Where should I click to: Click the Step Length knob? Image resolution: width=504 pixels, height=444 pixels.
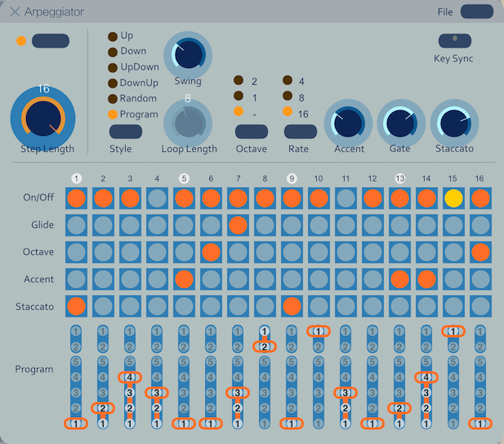tap(42, 119)
